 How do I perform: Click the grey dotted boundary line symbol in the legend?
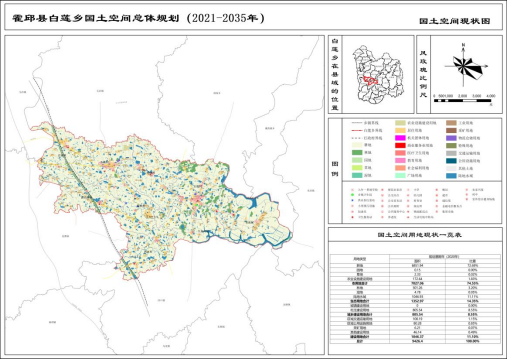click(x=357, y=138)
